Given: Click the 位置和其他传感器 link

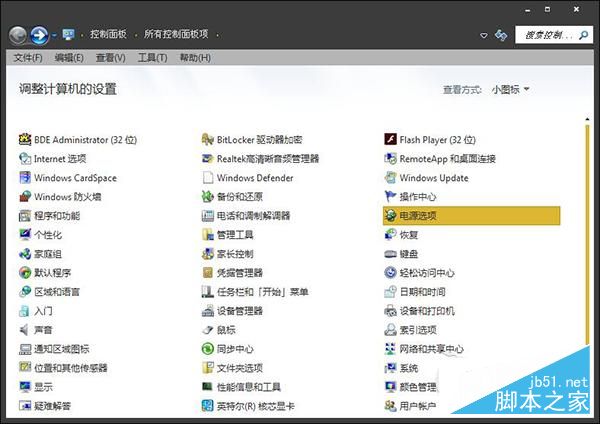Looking at the screenshot, I should coord(71,368).
